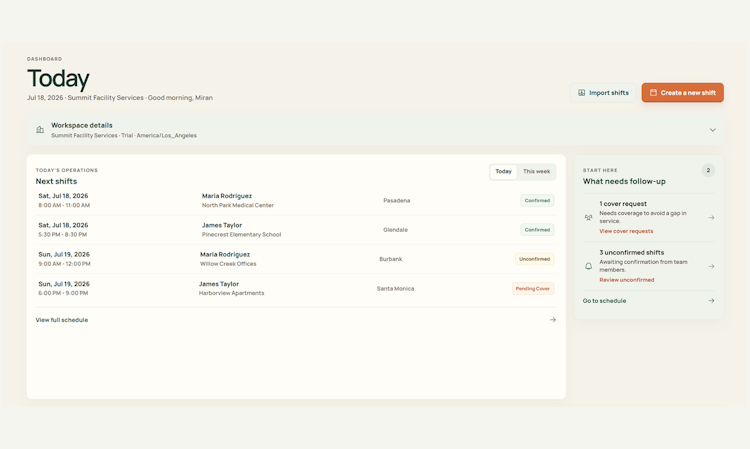Click the What needs follow-up heading
The image size is (750, 449).
(624, 181)
